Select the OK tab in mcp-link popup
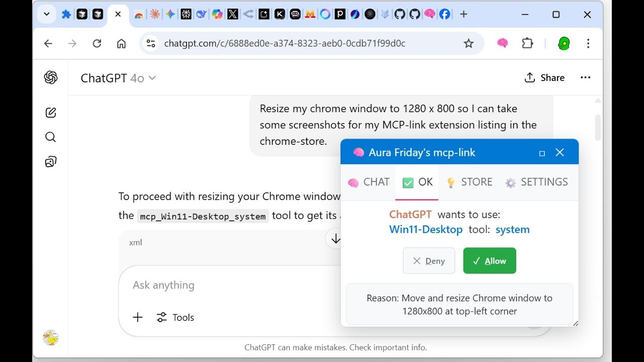This screenshot has width=644, height=362. coord(417,182)
